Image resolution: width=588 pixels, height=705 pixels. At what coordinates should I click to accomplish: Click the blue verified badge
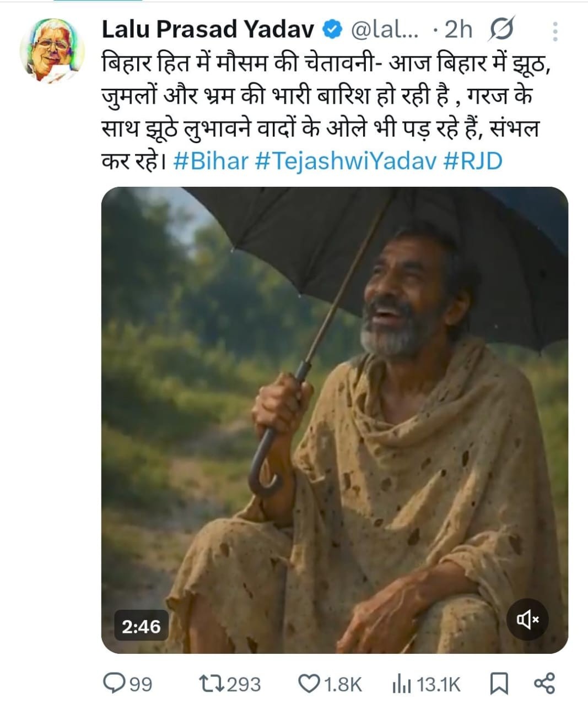click(332, 30)
